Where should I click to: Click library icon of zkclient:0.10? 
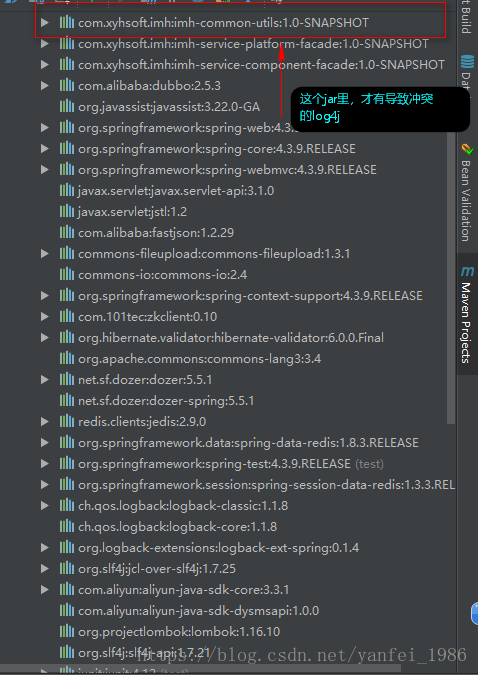67,317
